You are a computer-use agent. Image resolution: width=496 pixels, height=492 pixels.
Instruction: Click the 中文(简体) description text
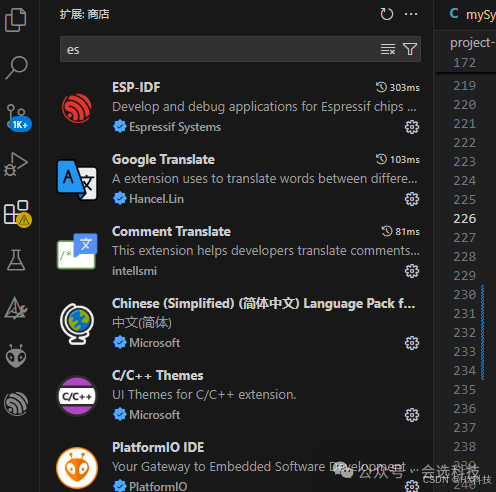coord(142,323)
